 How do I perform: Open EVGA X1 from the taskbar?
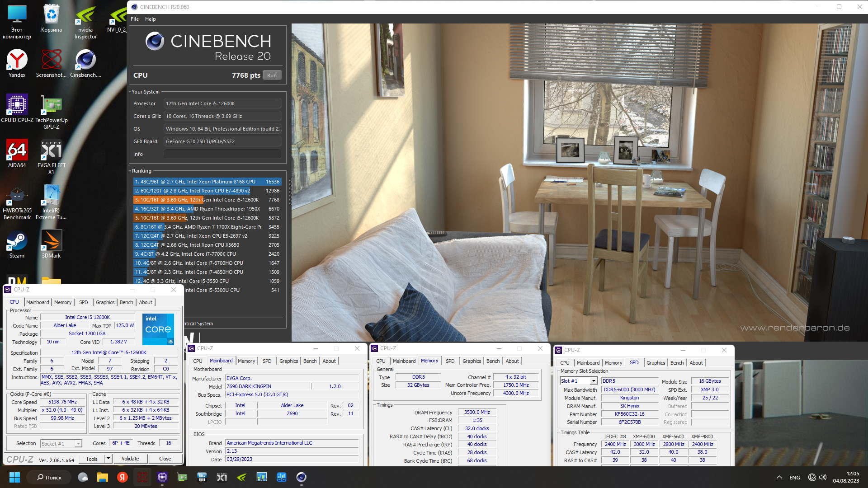point(222,477)
